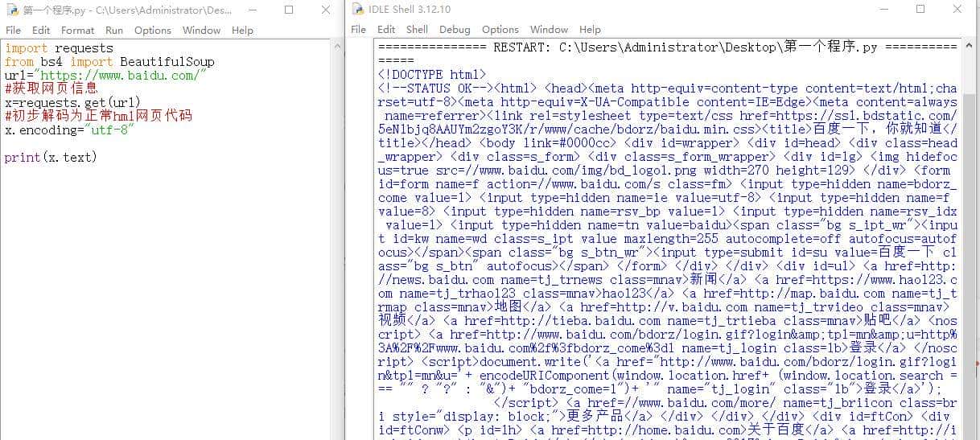Click the 'import requests' code line
The width and height of the screenshot is (980, 440).
click(59, 48)
